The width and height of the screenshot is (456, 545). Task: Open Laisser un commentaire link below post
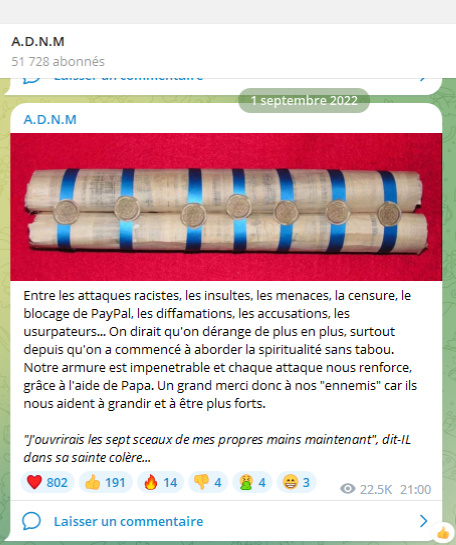click(128, 521)
